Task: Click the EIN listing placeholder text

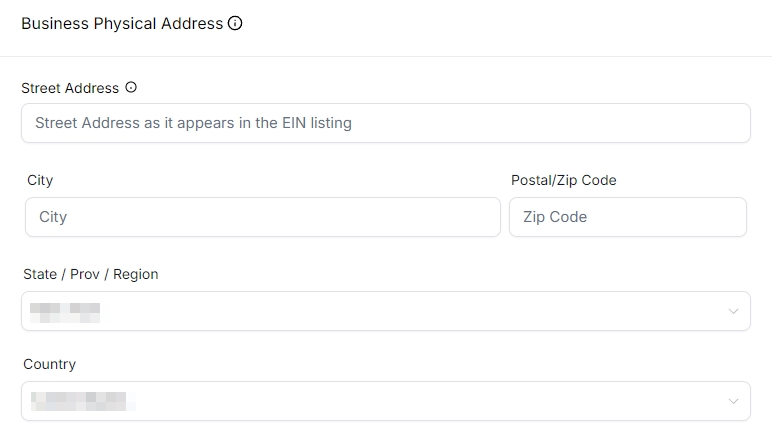Action: point(193,123)
